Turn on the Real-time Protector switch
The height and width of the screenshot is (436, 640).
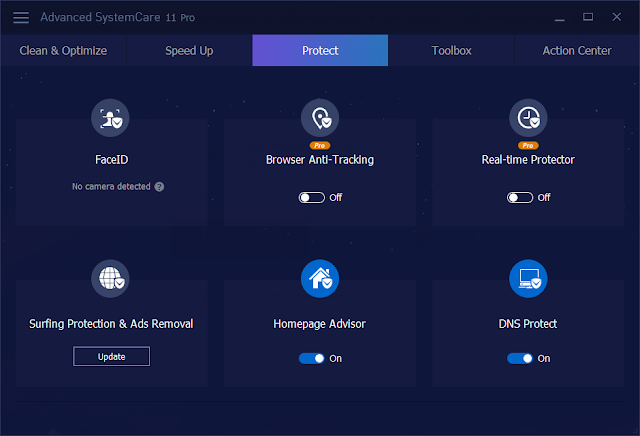pyautogui.click(x=520, y=198)
